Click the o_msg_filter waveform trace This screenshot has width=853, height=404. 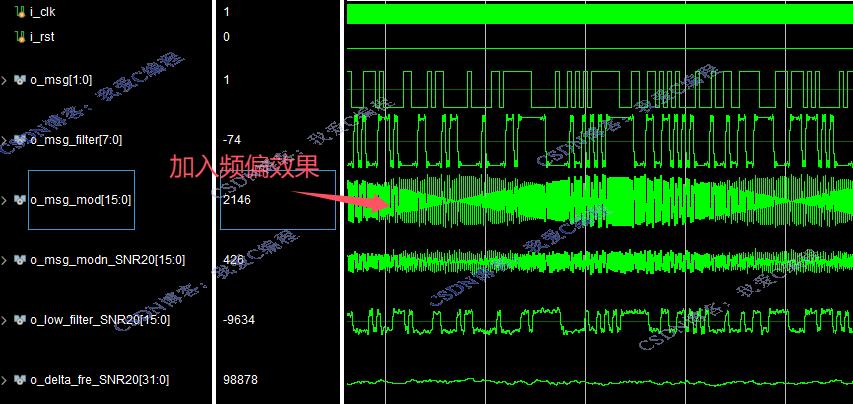coord(599,140)
